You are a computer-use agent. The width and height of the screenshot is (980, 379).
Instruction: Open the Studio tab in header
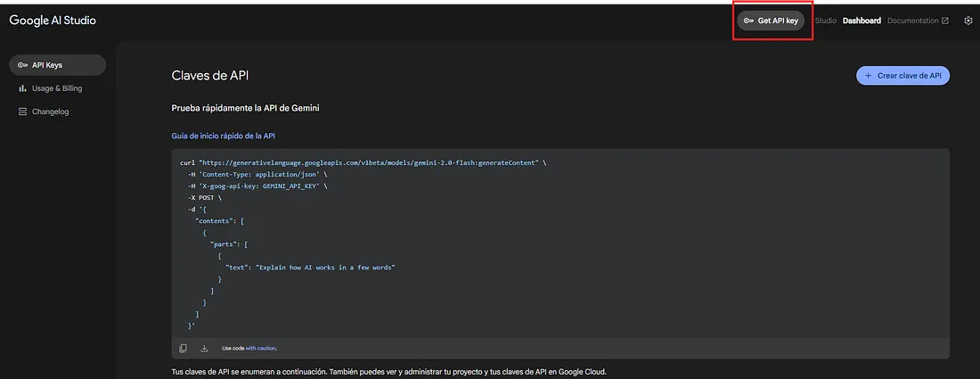point(826,21)
